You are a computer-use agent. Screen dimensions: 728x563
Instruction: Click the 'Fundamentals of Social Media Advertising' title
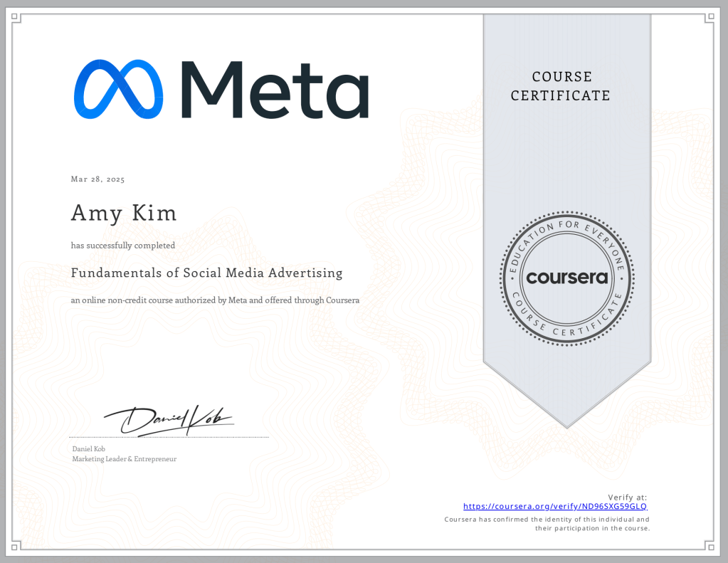206,273
